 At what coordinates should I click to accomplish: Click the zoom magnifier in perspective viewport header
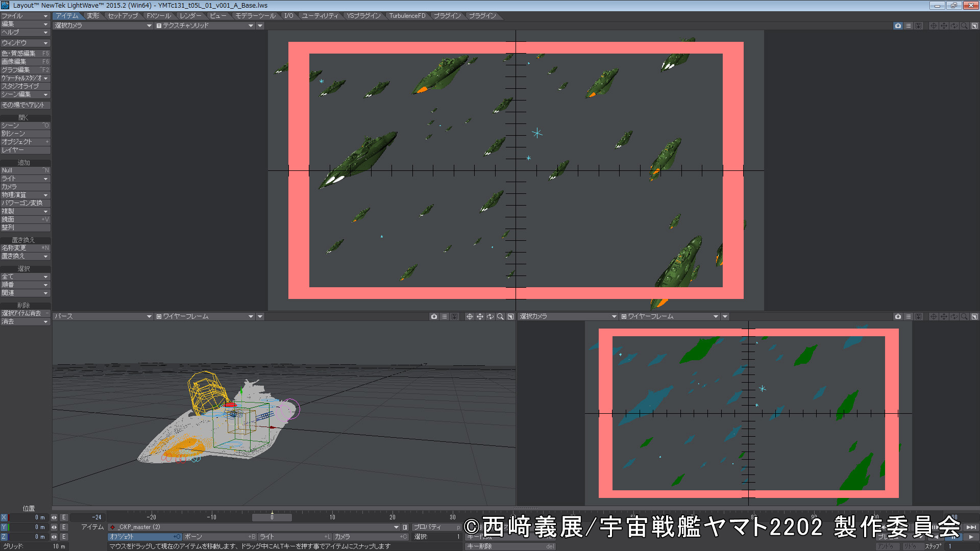[500, 316]
